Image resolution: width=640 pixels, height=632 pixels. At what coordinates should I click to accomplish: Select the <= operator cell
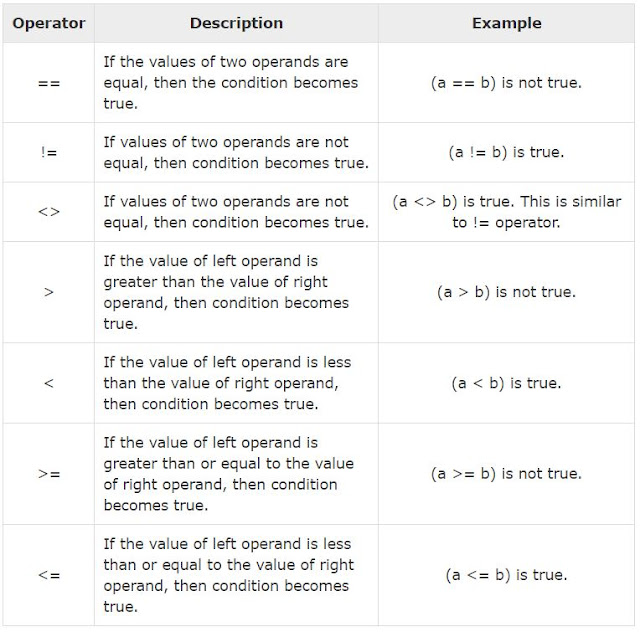pyautogui.click(x=49, y=575)
